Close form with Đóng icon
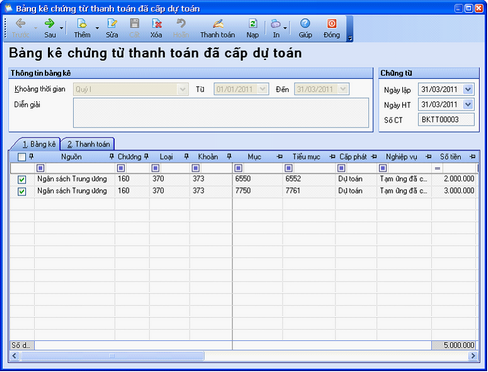 click(x=332, y=23)
